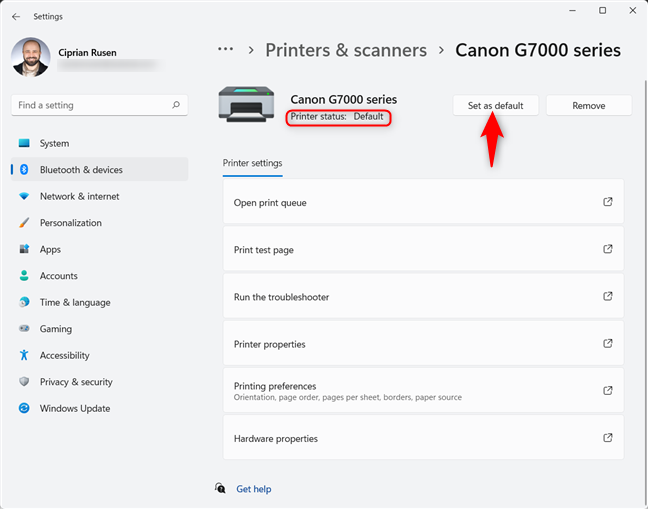Print test page option
This screenshot has width=648, height=509.
[423, 250]
